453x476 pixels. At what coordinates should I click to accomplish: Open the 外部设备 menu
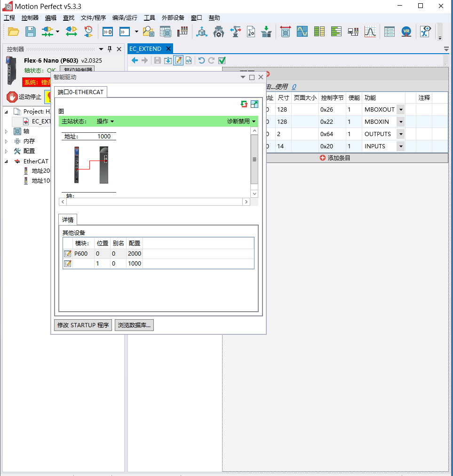tap(173, 18)
